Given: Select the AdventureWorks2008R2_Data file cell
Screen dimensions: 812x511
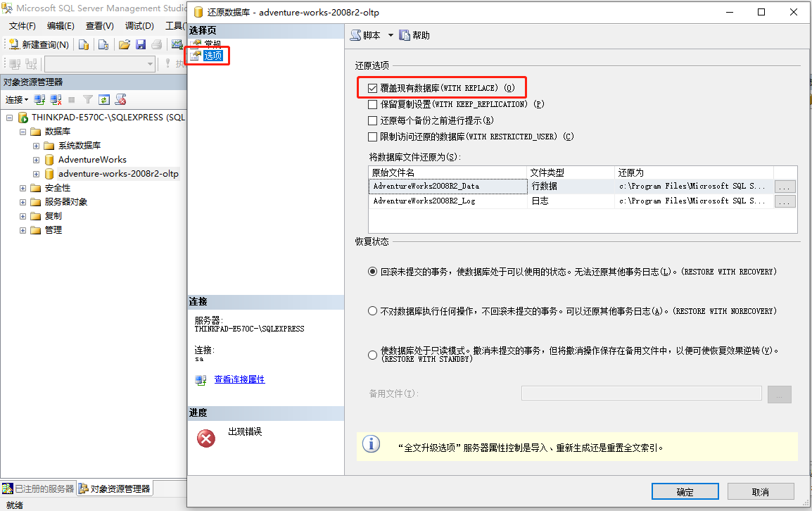Looking at the screenshot, I should coord(448,186).
